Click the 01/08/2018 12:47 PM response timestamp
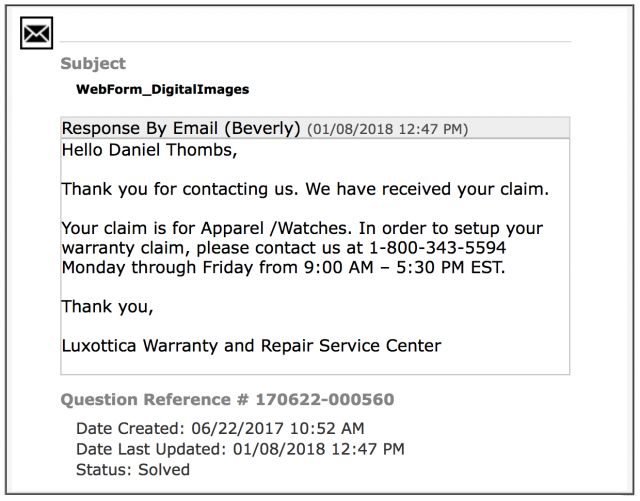 point(387,129)
